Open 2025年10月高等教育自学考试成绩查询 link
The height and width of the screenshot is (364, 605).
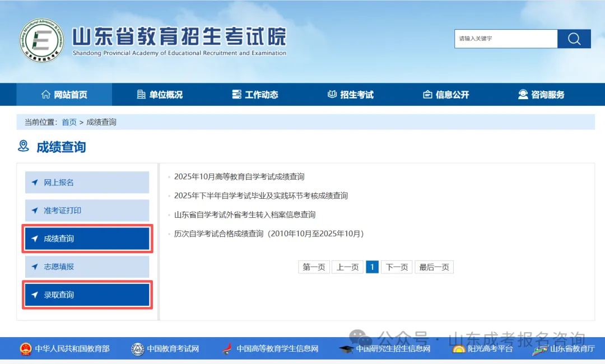coord(239,177)
